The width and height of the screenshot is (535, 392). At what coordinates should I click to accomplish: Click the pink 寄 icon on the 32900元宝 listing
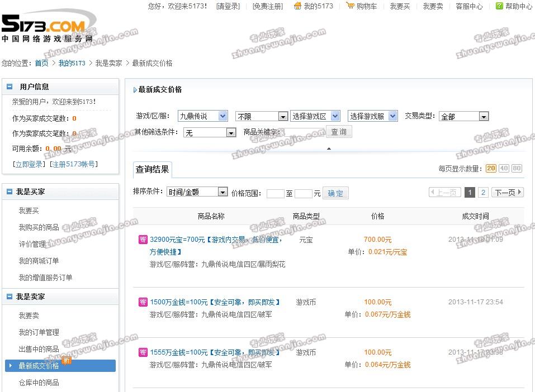143,240
